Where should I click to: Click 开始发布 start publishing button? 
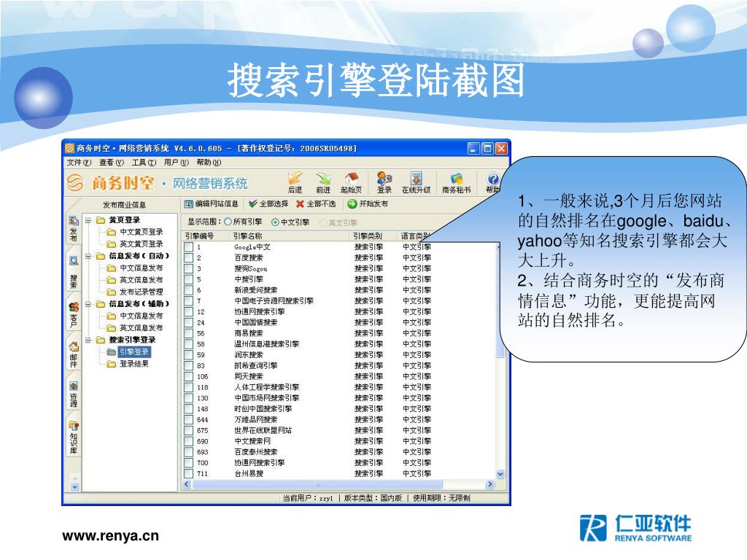tap(368, 204)
